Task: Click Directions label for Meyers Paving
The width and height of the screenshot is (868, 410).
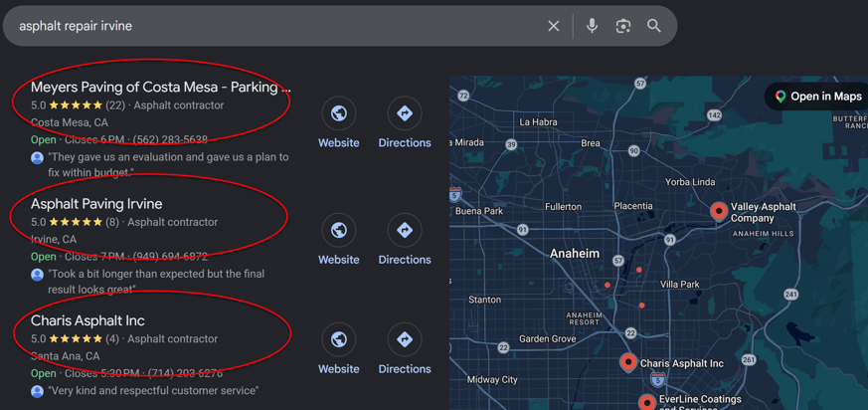Action: pos(405,143)
